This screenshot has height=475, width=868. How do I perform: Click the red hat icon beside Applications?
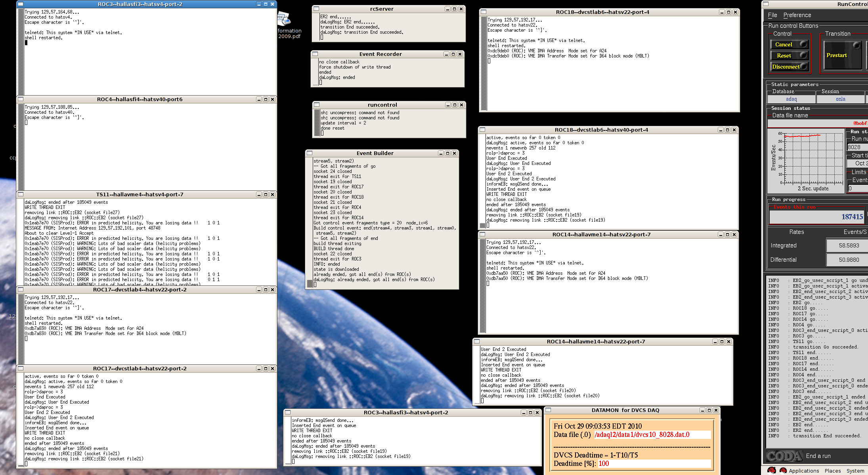tap(783, 471)
